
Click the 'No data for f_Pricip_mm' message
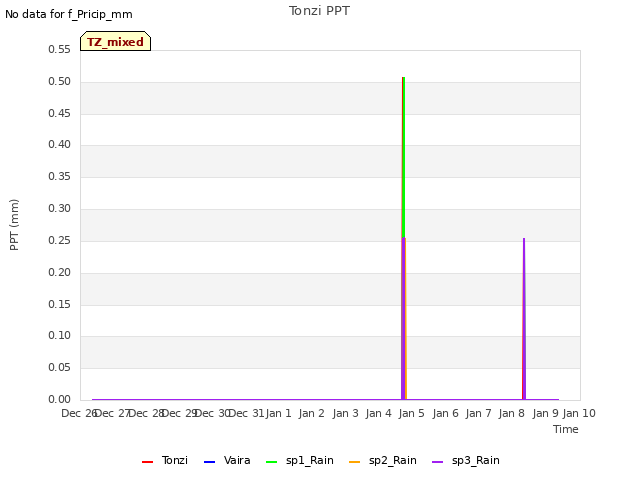69,14
